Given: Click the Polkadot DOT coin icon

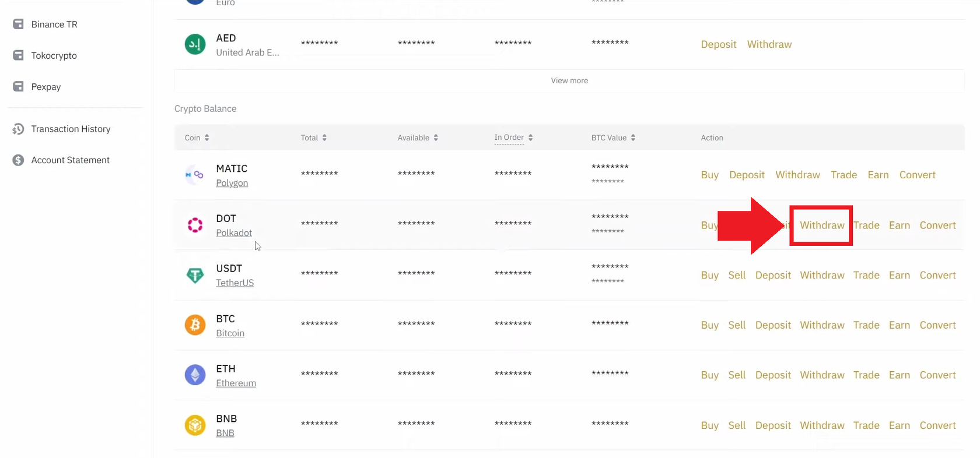Looking at the screenshot, I should (195, 225).
